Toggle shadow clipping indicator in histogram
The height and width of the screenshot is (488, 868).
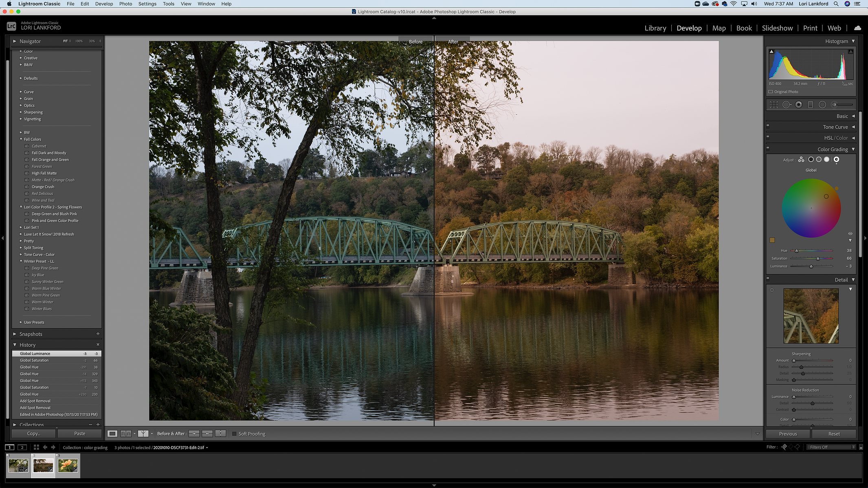771,52
